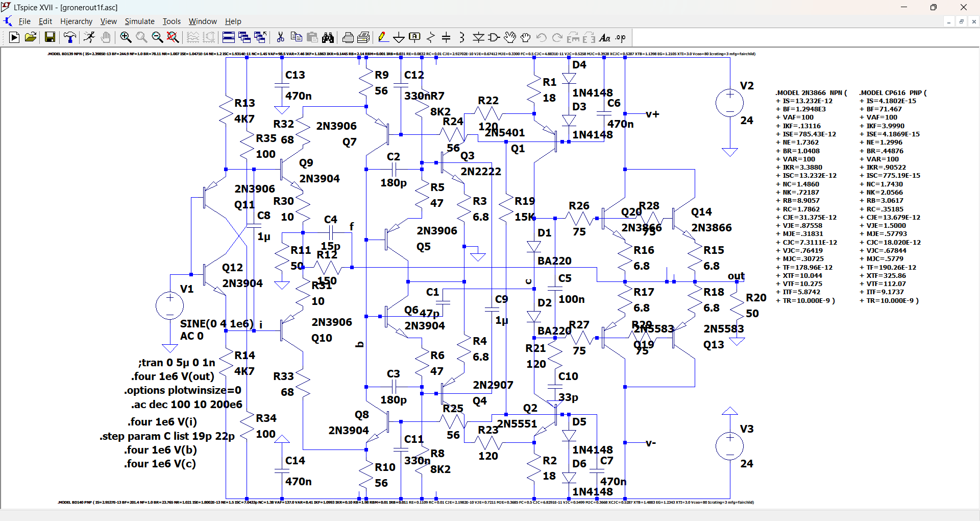Image resolution: width=980 pixels, height=521 pixels.
Task: Select the Copy tool
Action: tap(296, 37)
